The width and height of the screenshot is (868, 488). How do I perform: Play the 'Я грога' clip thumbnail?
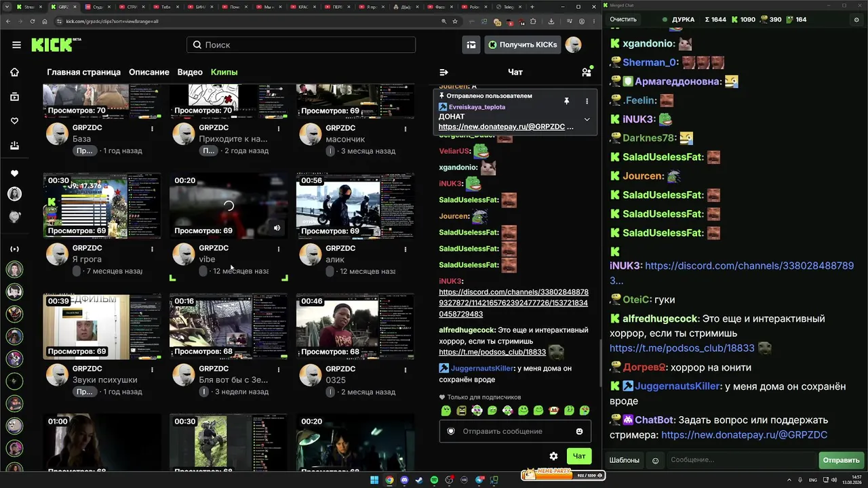[x=102, y=205]
